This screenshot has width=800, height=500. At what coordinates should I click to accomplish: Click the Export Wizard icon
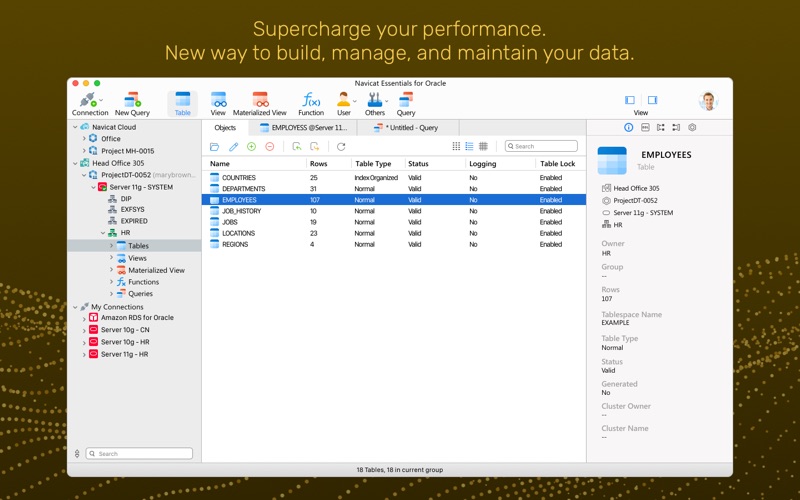(x=315, y=146)
